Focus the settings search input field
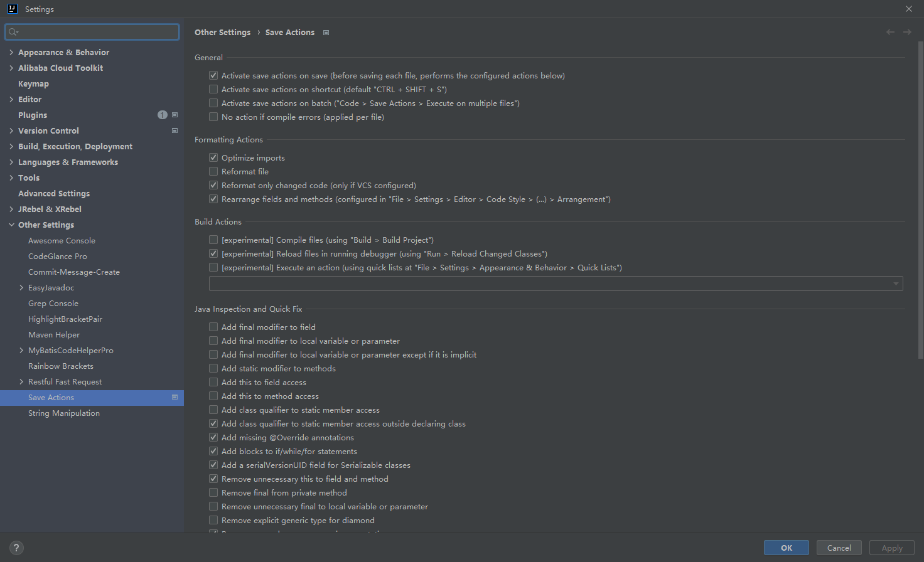Viewport: 924px width, 562px height. tap(92, 32)
